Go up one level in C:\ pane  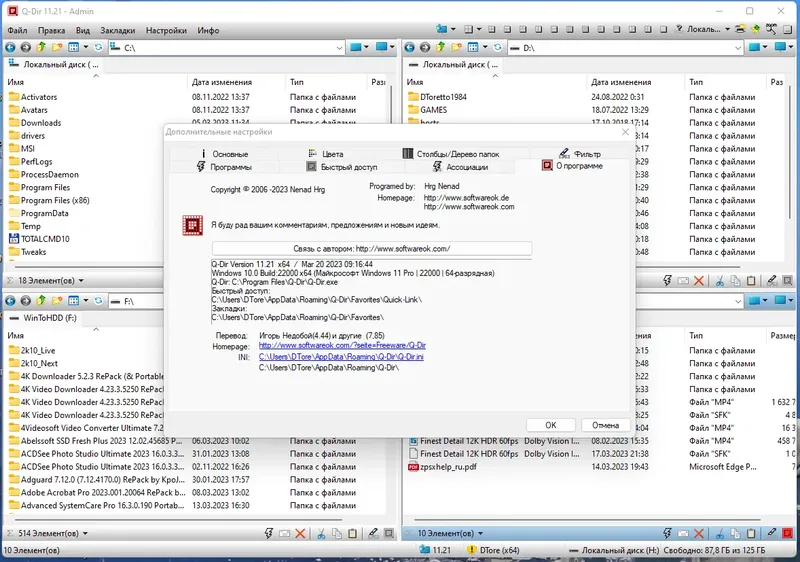(x=41, y=47)
